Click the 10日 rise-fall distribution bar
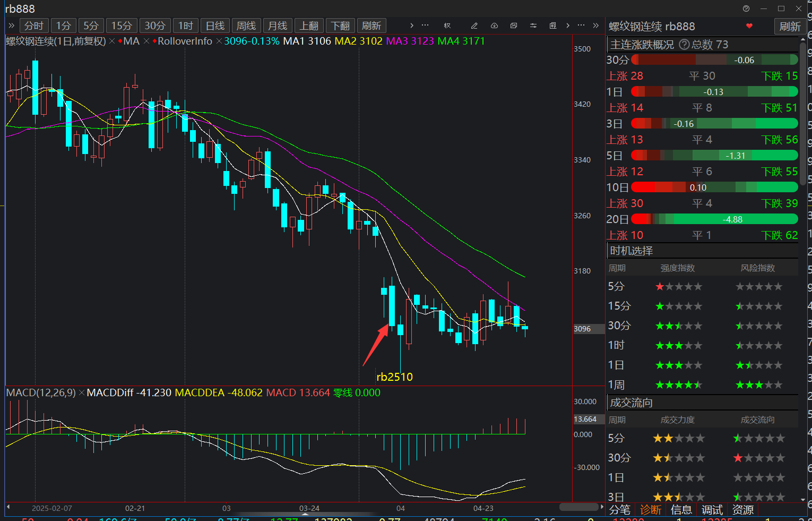 pos(714,187)
